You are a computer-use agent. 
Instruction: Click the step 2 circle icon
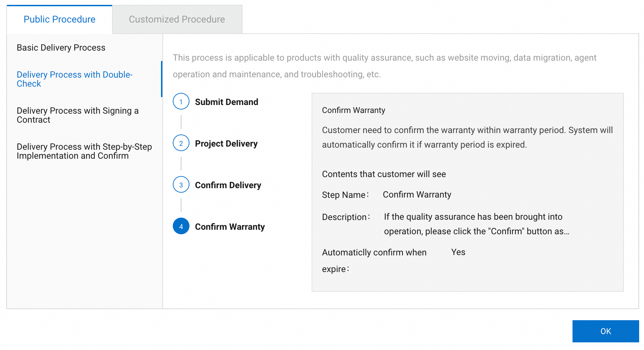tap(181, 143)
